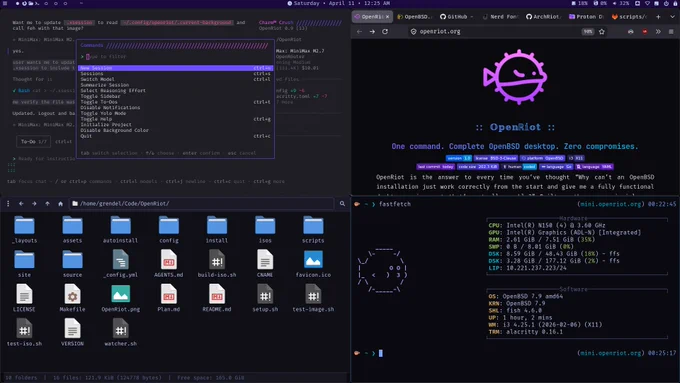Open the assets folder
Viewport: 680px width, 383px height.
(x=72, y=230)
